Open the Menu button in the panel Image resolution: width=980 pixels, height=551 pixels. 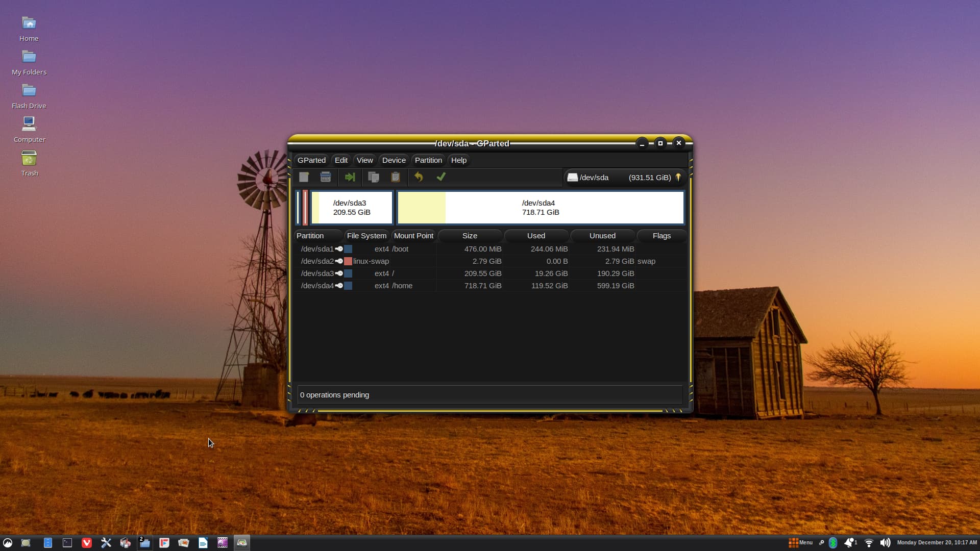[801, 543]
